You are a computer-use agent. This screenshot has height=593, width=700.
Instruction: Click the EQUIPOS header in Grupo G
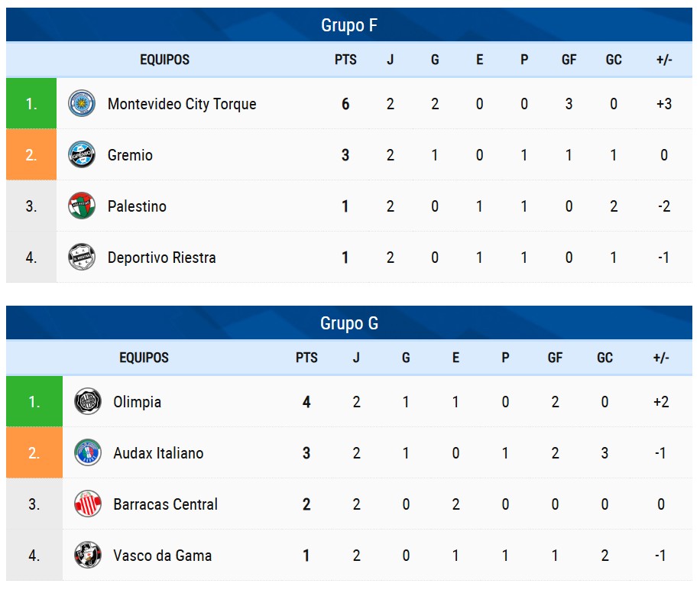point(144,358)
